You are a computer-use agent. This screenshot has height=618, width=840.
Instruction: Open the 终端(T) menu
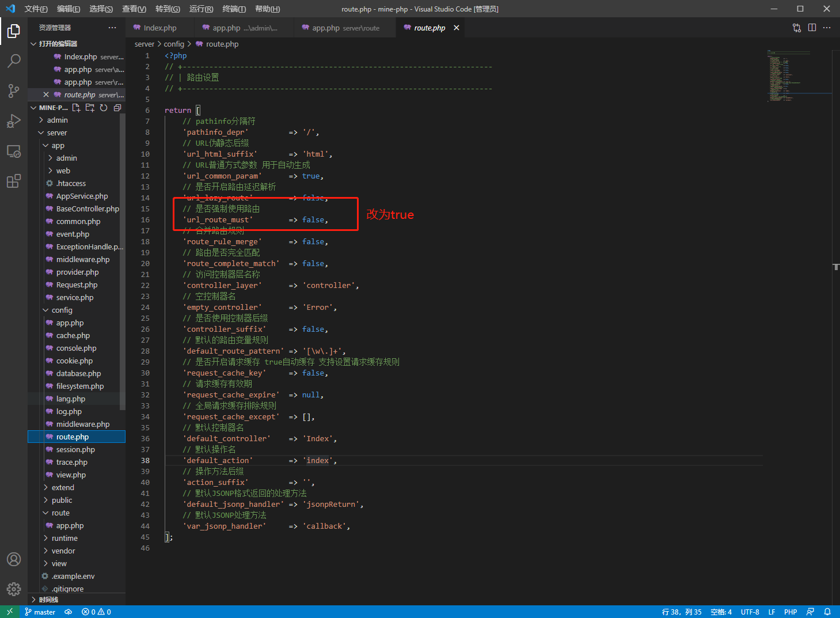(x=234, y=9)
